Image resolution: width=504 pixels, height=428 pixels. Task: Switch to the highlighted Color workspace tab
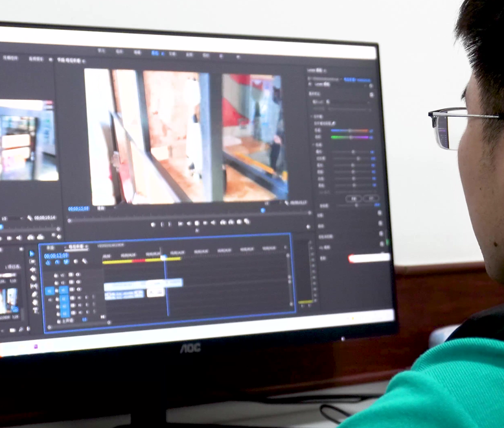pyautogui.click(x=156, y=53)
